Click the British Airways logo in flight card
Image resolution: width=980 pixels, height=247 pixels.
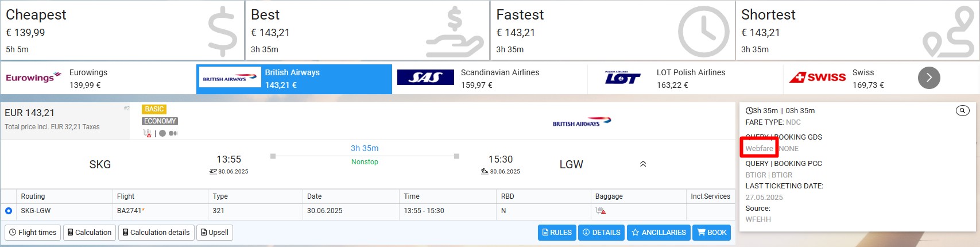[x=582, y=122]
